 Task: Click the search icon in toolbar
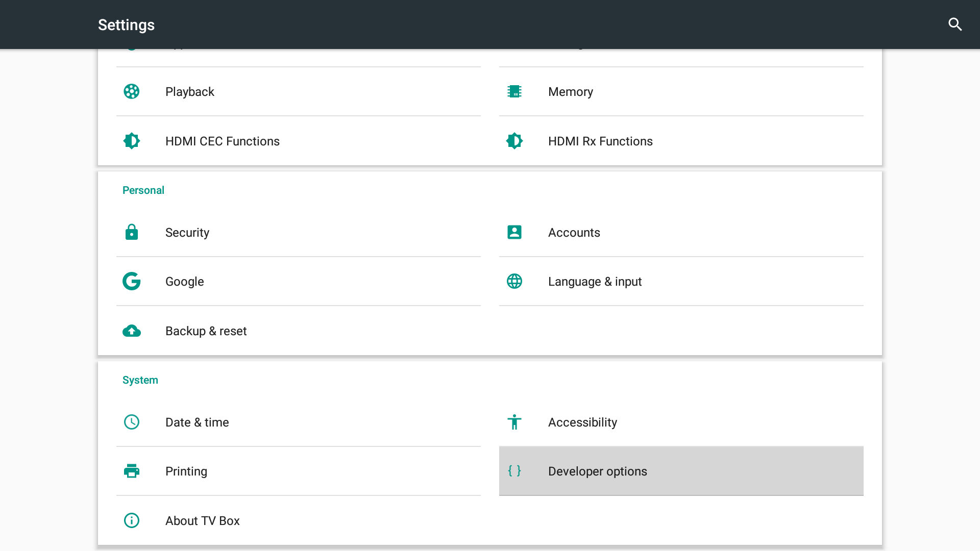pyautogui.click(x=956, y=24)
